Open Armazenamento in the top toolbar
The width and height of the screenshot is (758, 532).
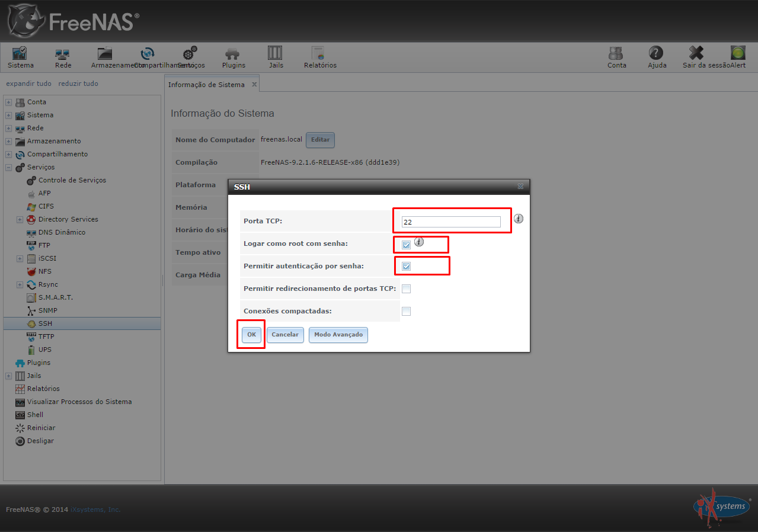click(105, 57)
